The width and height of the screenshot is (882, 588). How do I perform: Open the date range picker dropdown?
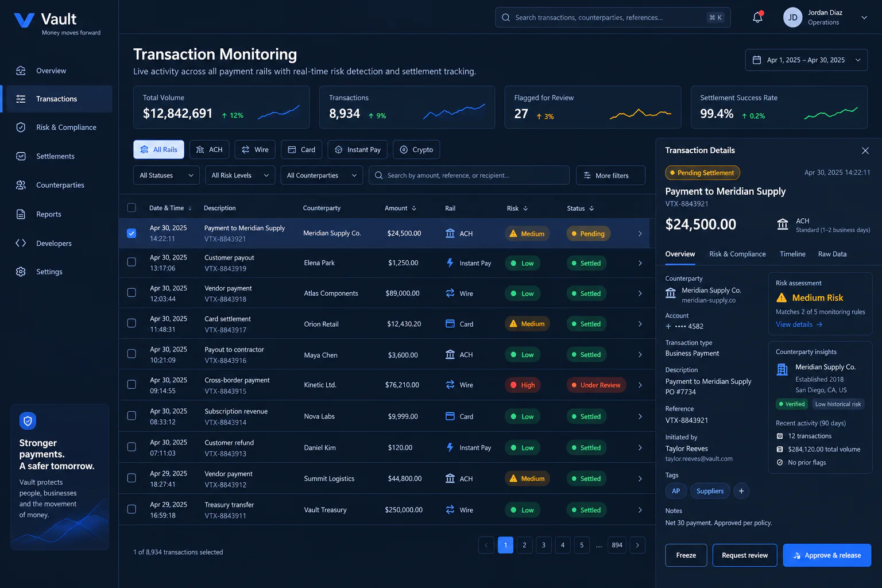point(806,60)
